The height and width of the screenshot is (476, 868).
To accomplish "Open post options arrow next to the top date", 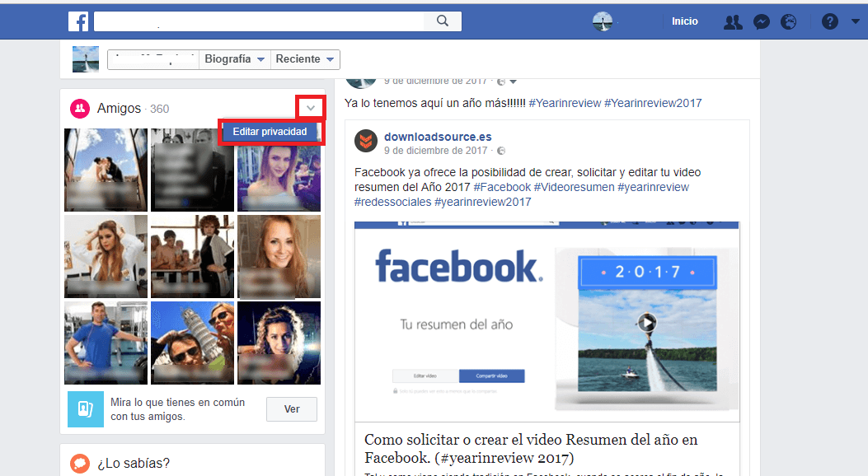I will pos(514,82).
